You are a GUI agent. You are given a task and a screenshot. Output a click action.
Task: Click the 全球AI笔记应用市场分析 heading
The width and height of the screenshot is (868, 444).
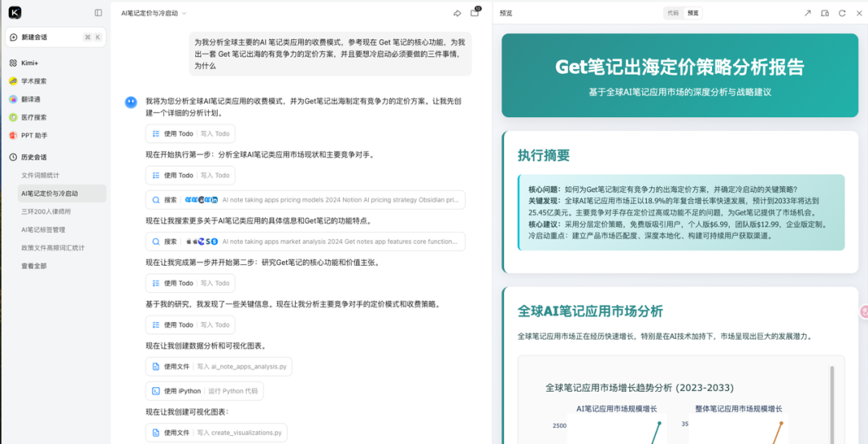click(590, 311)
